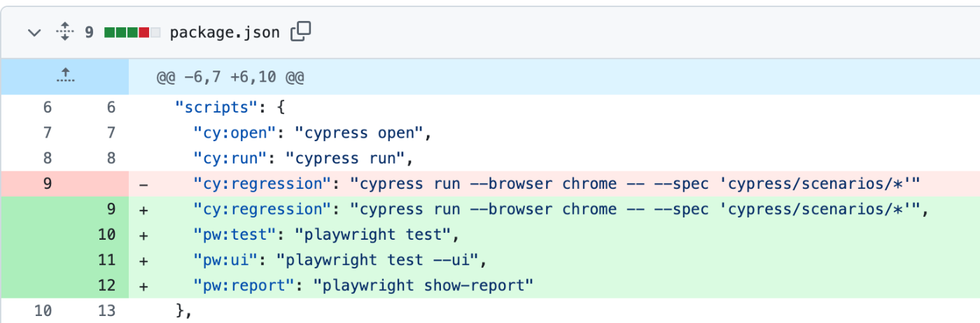The image size is (980, 323).
Task: Click old line number 8
Action: coord(47,158)
